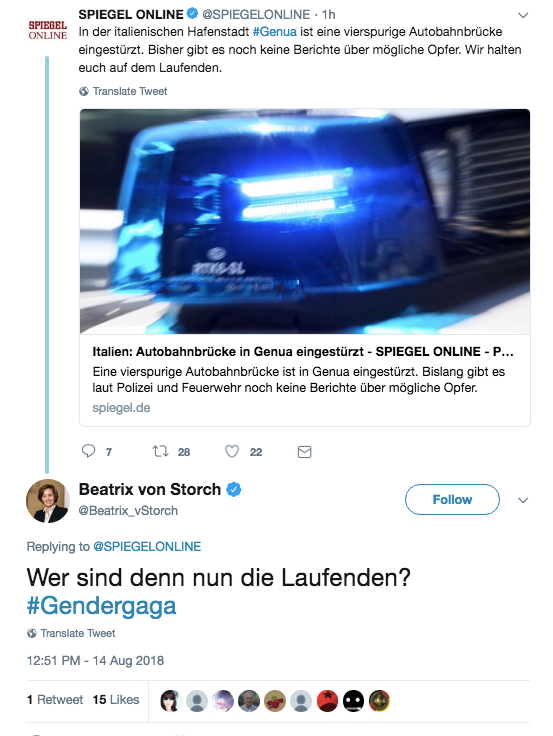The image size is (553, 736).
Task: Open Beatrix von Storch profile picture
Action: pos(47,500)
